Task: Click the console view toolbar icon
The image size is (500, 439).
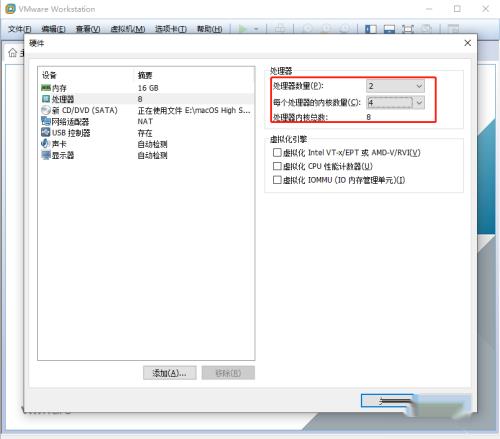Action: (x=453, y=29)
